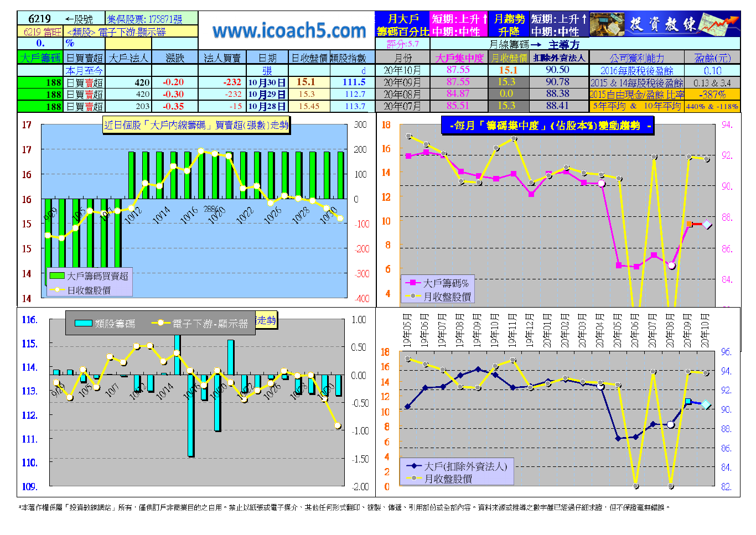Select the 近日個股大戶內線籌碼 chart title
756x535 pixels.
coord(196,125)
